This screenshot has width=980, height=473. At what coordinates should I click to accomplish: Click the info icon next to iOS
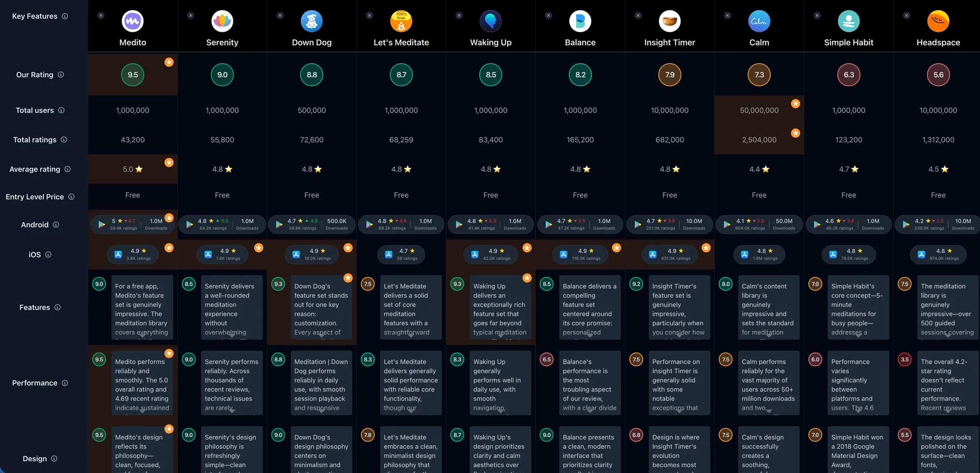point(48,255)
